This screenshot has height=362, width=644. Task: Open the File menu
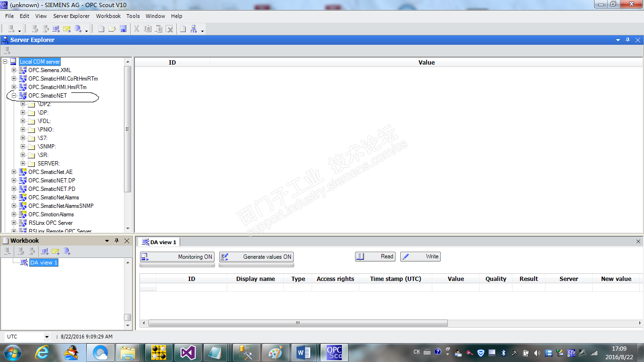pos(9,16)
